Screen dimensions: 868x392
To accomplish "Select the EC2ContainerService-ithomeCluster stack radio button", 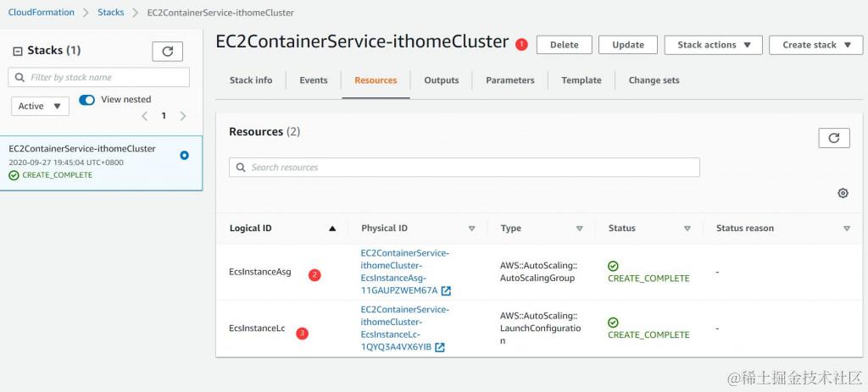I will [x=184, y=156].
